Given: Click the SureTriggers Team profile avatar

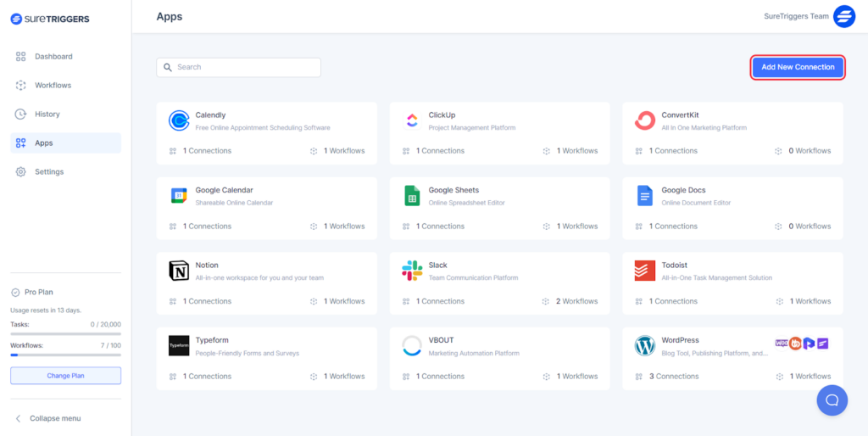Looking at the screenshot, I should tap(844, 16).
